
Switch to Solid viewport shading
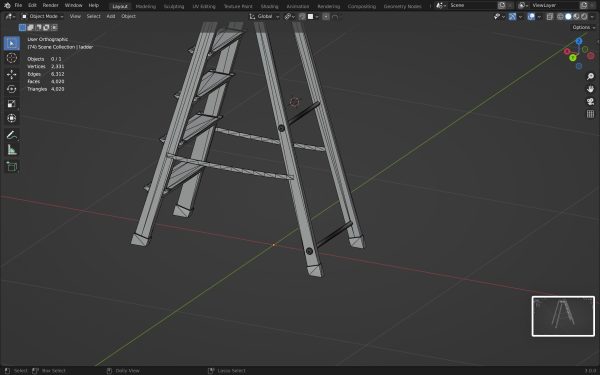coord(568,16)
